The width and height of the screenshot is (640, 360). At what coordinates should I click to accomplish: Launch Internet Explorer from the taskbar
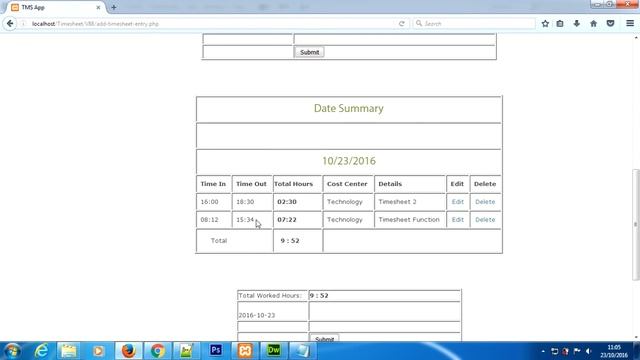click(41, 351)
